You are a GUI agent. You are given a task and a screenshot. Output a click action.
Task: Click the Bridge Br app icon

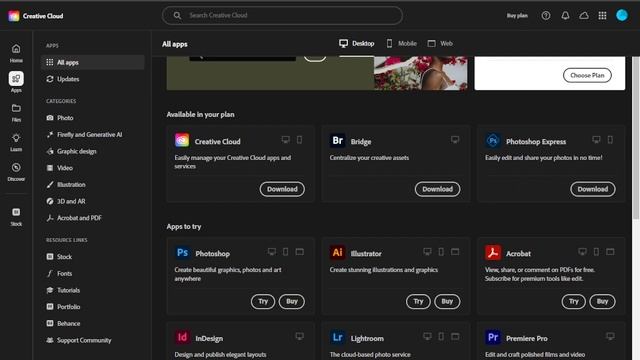[x=338, y=140]
